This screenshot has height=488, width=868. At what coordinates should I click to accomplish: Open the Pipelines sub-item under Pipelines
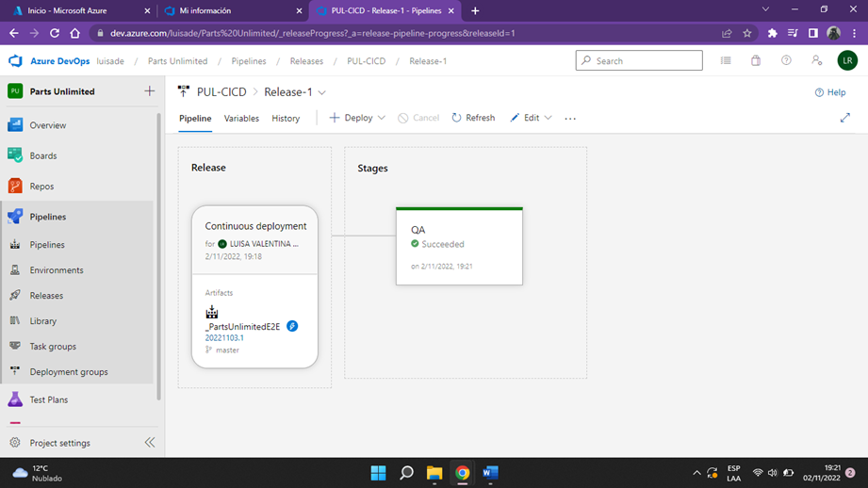click(47, 245)
